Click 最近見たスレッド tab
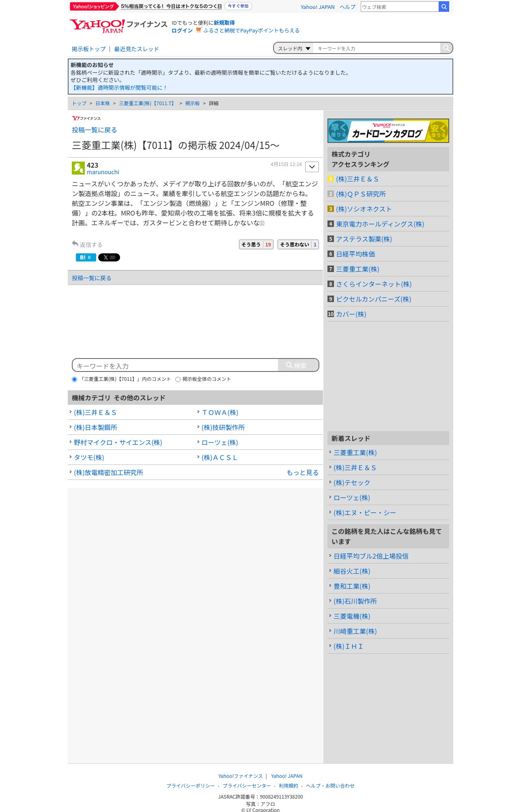The width and height of the screenshot is (521, 812). (x=136, y=49)
